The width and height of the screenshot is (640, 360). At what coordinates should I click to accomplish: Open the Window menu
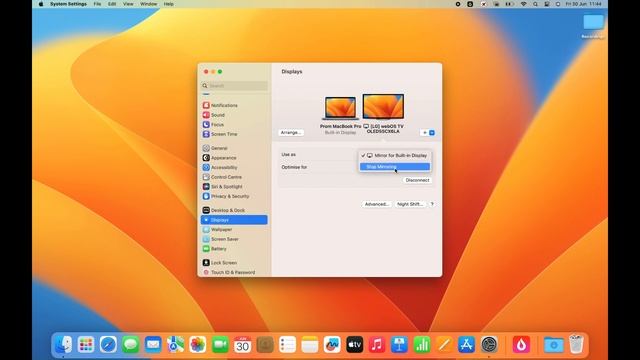pyautogui.click(x=149, y=4)
